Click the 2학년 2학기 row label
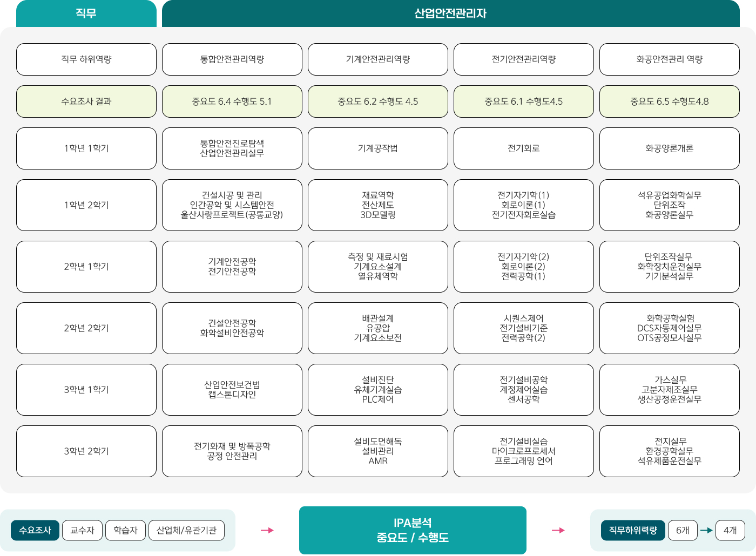756x556 pixels. [x=86, y=328]
